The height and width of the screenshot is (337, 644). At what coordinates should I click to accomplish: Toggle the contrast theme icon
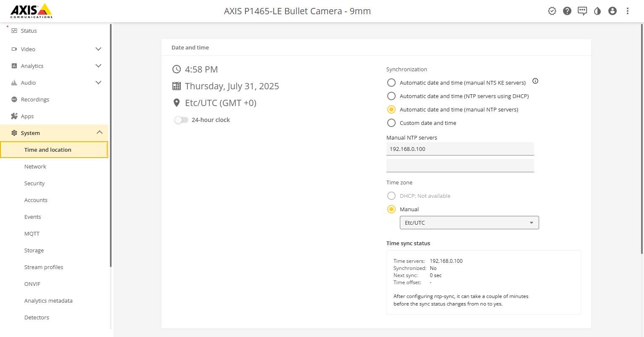(x=597, y=11)
